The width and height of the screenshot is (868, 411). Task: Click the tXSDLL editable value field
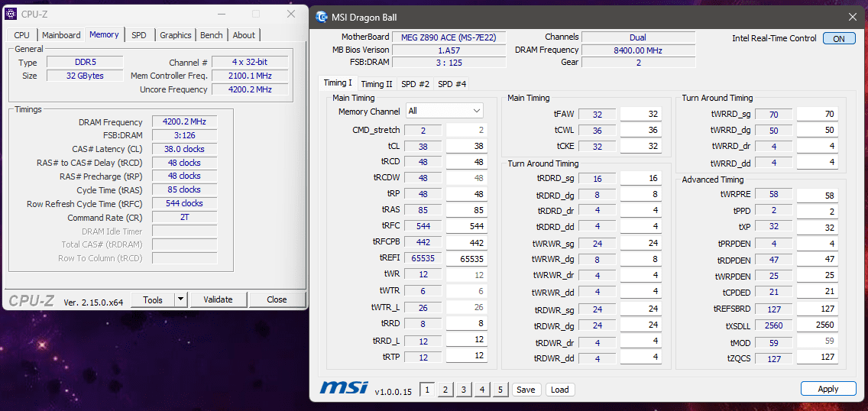click(817, 325)
